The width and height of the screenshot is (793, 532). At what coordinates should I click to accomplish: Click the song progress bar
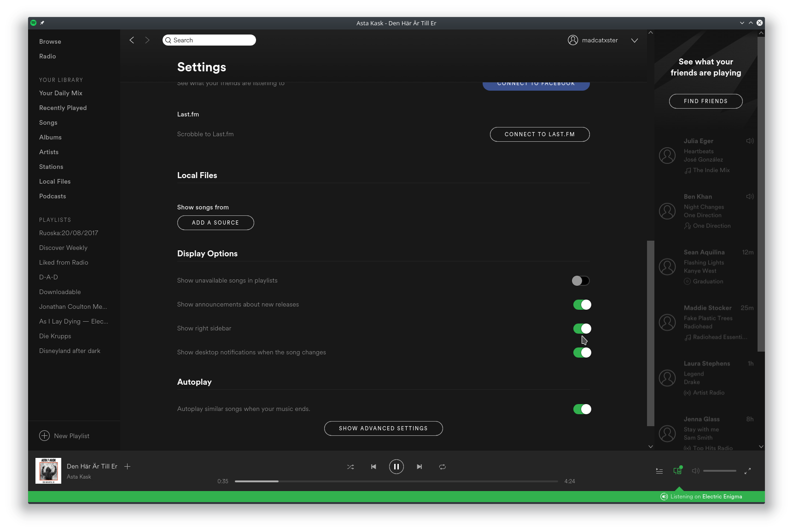[x=396, y=481]
